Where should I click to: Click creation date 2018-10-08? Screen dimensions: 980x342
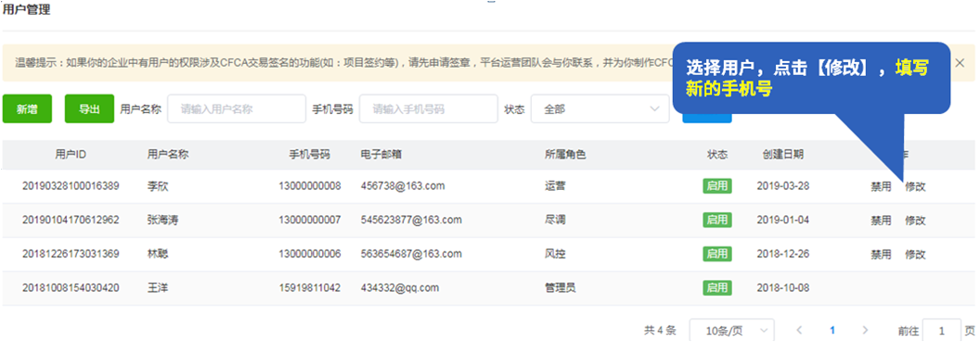(x=783, y=287)
